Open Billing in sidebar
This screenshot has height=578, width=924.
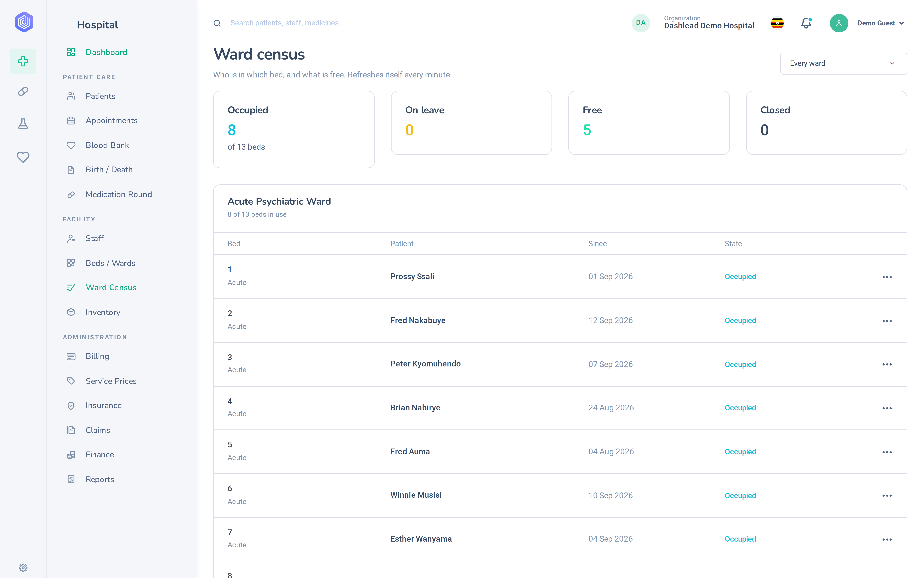point(97,356)
